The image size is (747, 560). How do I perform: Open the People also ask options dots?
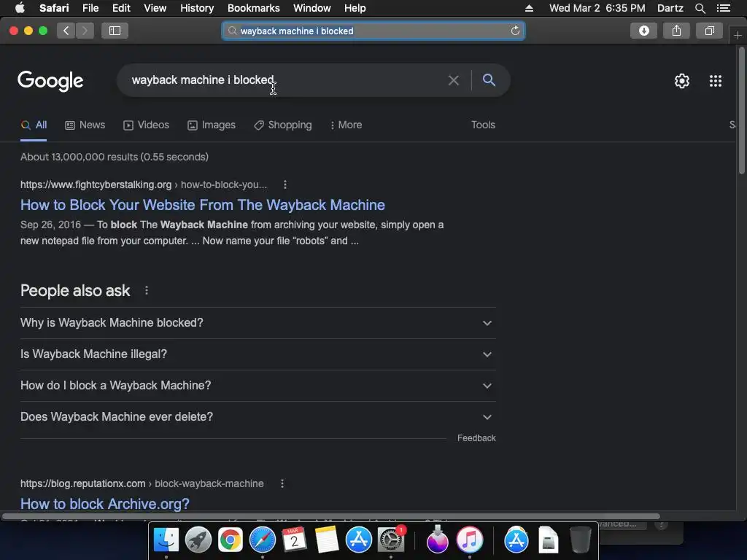pos(146,290)
